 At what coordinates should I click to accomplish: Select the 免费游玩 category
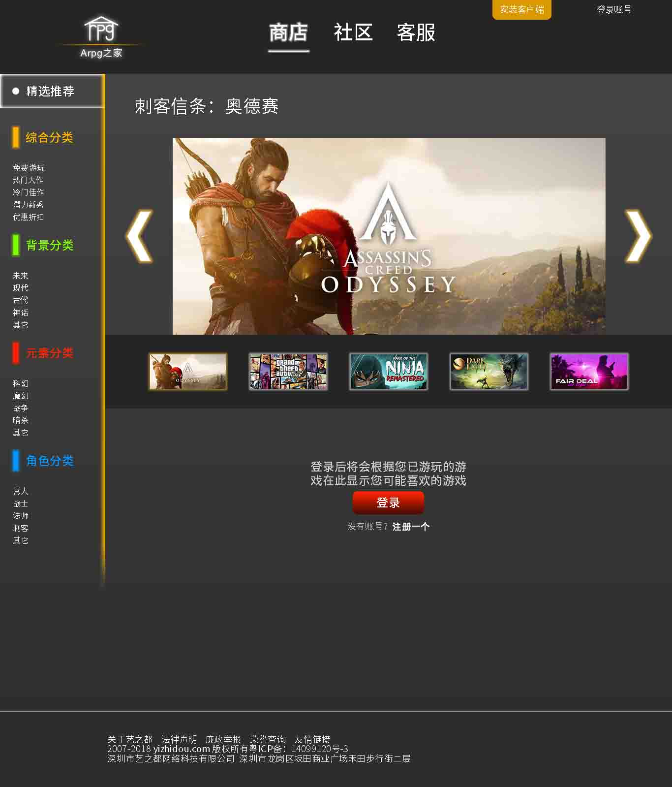[29, 168]
